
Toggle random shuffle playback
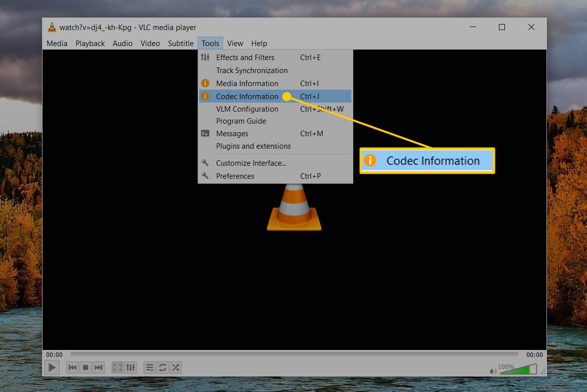pos(176,367)
